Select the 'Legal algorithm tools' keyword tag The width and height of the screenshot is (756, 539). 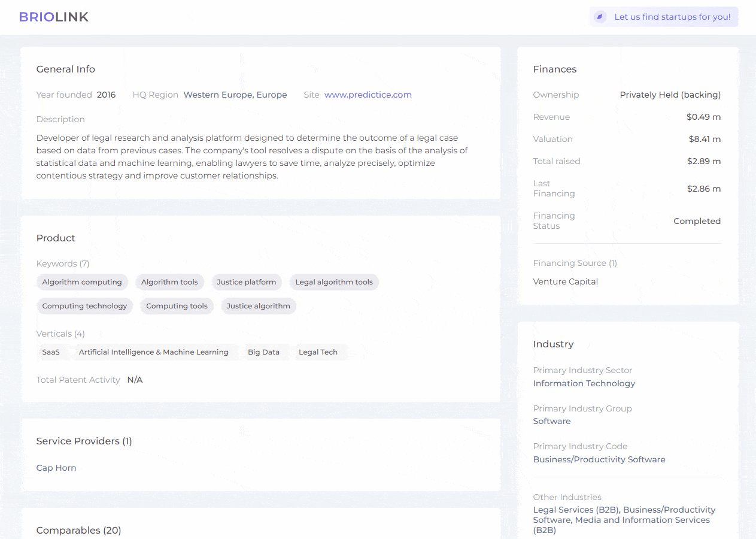(x=334, y=282)
